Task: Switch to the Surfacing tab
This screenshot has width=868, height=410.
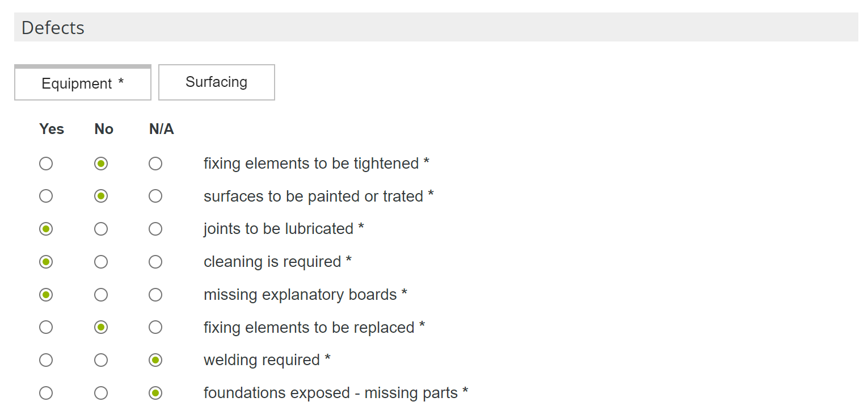Action: tap(216, 82)
